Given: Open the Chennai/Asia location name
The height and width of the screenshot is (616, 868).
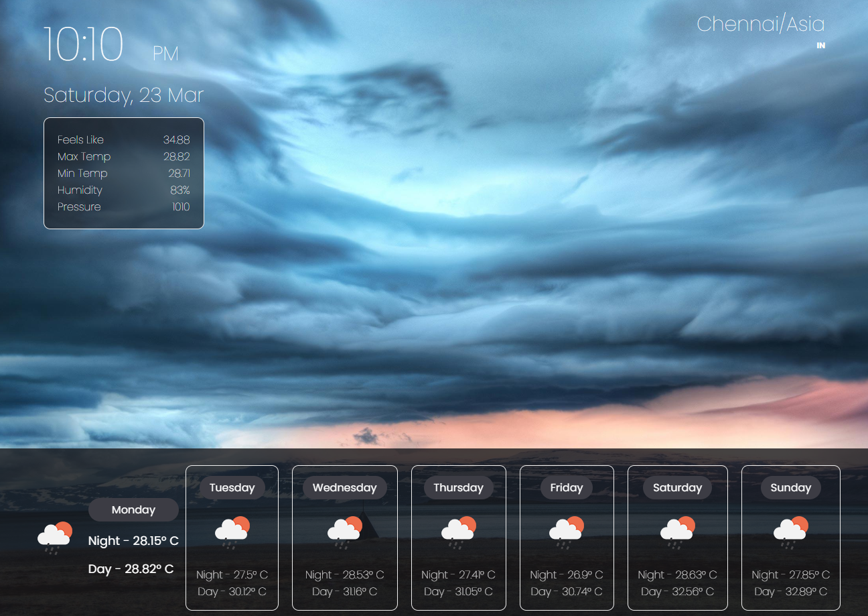Looking at the screenshot, I should coord(760,24).
